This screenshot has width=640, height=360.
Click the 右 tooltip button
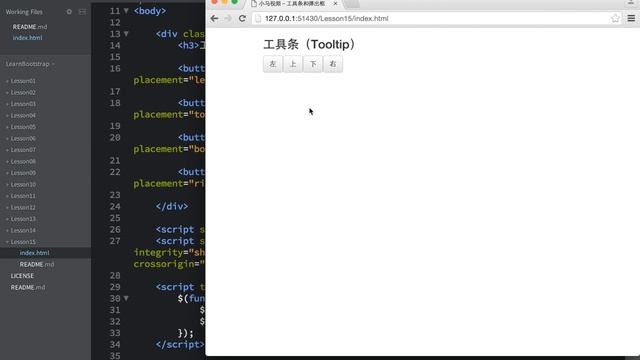click(x=333, y=64)
